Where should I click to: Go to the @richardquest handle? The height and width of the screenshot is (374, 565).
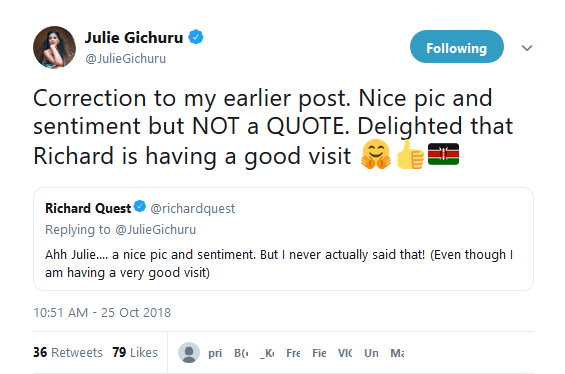(x=192, y=209)
